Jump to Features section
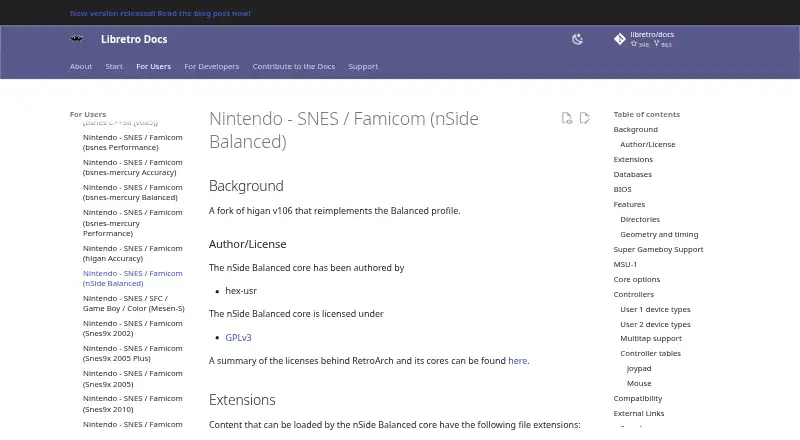800x440 pixels. (629, 204)
